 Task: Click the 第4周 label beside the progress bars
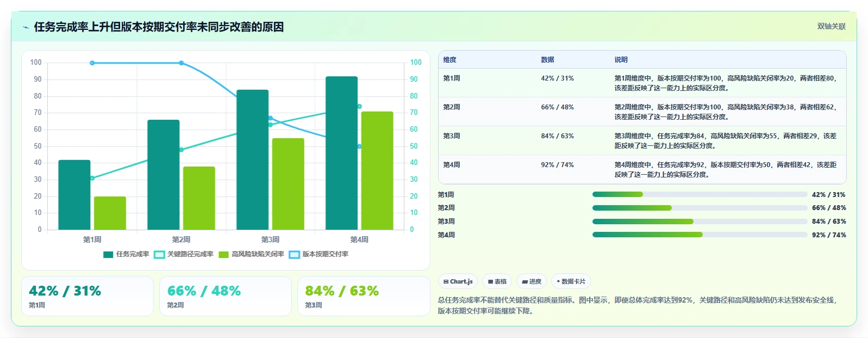point(446,235)
